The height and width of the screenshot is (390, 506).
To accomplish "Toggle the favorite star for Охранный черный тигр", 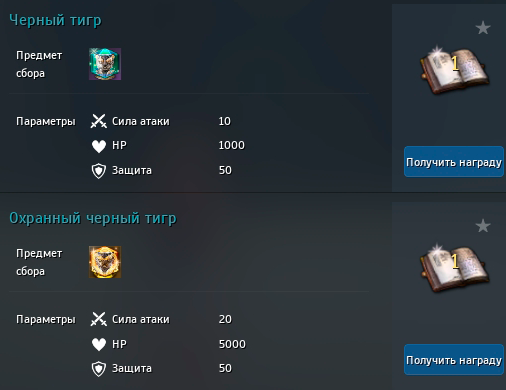I will tap(483, 226).
